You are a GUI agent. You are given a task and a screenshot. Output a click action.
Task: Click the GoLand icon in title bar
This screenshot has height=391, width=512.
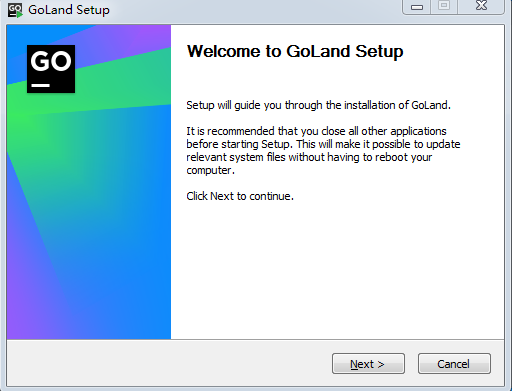tap(15, 10)
